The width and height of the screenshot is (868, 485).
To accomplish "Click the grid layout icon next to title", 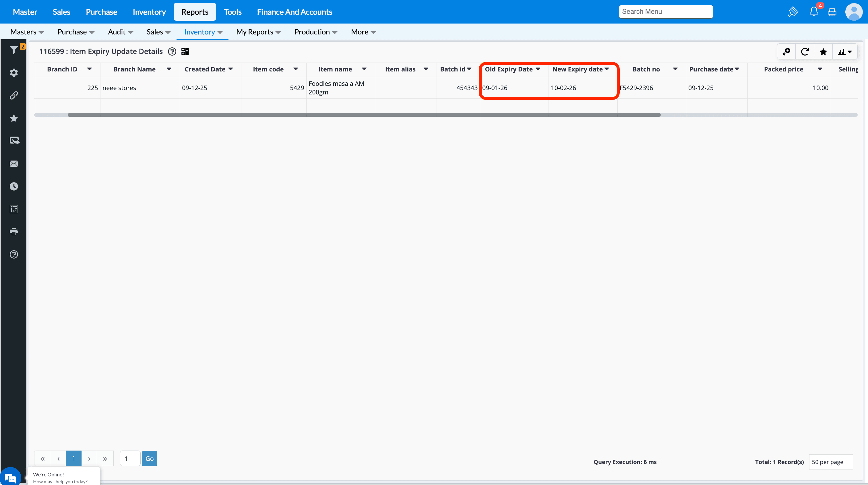I will click(185, 52).
